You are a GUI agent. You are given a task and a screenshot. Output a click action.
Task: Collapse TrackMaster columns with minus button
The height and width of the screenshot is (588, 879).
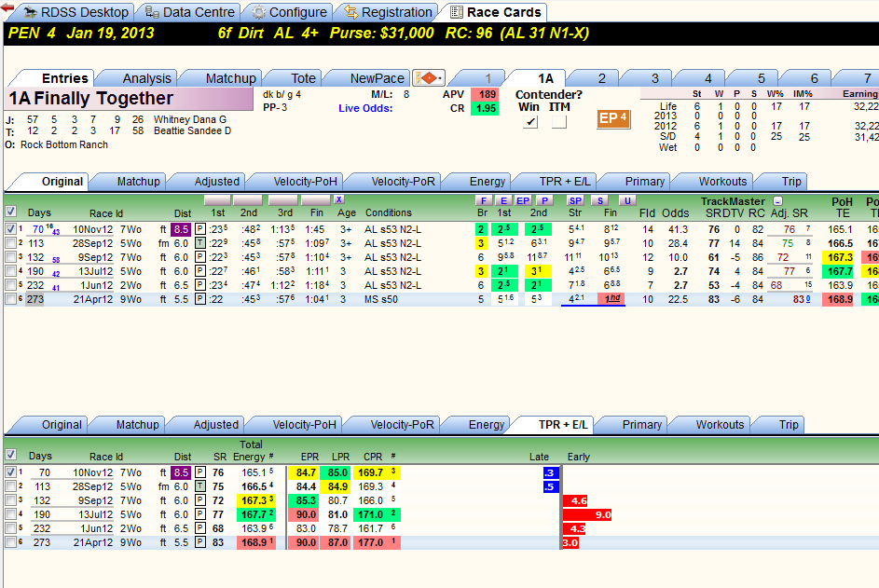coord(777,200)
